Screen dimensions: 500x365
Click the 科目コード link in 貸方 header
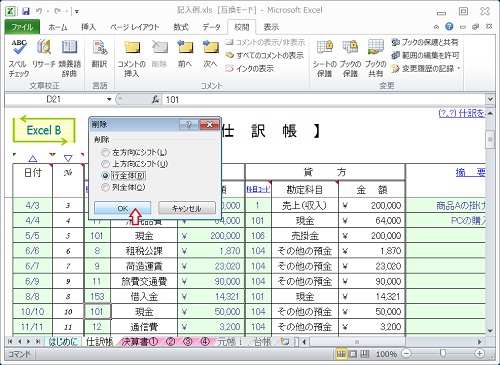(x=258, y=189)
